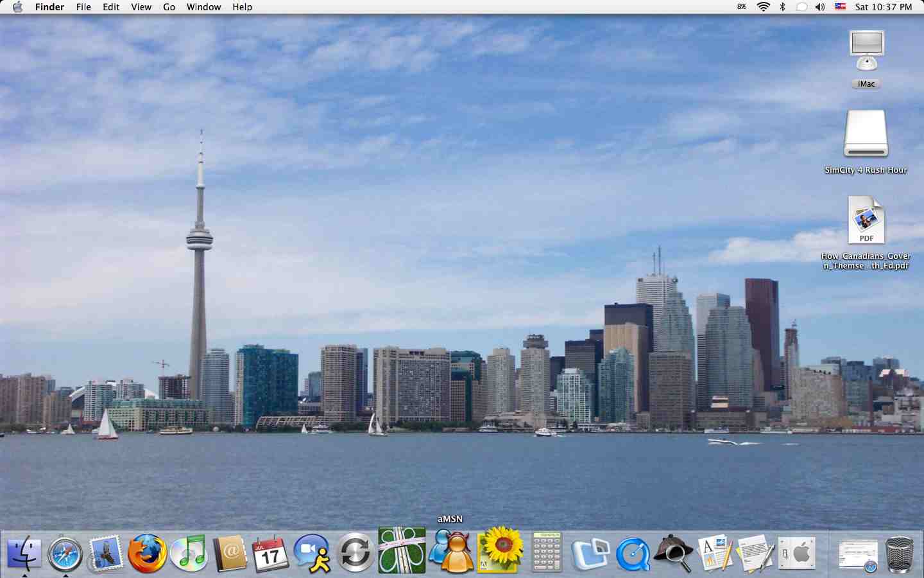Viewport: 924px width, 578px height.
Task: Open System Preferences from the dock
Action: pos(797,554)
